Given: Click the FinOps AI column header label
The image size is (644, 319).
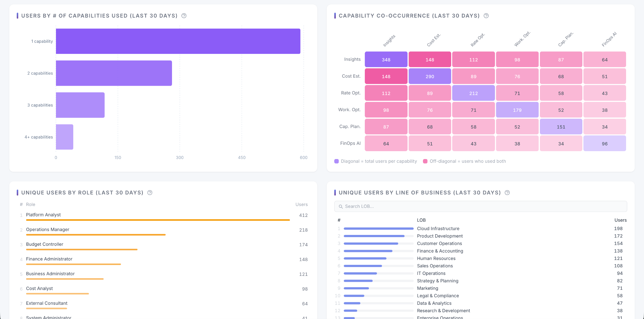Looking at the screenshot, I should pyautogui.click(x=609, y=39).
